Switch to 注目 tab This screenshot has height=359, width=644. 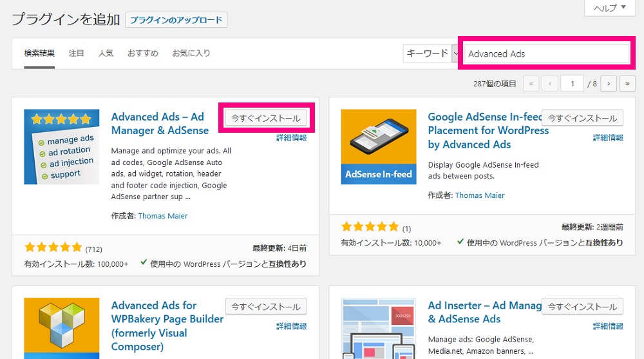coord(77,53)
